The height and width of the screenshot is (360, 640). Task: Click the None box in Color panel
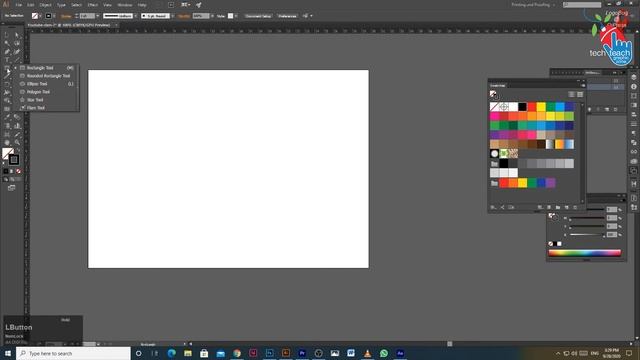pos(551,244)
